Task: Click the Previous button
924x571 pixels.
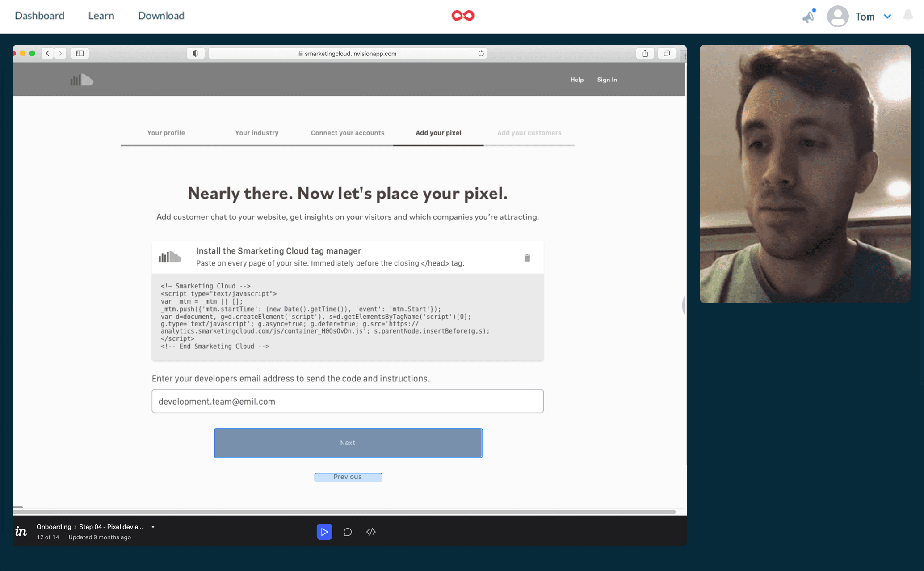Action: pos(348,477)
